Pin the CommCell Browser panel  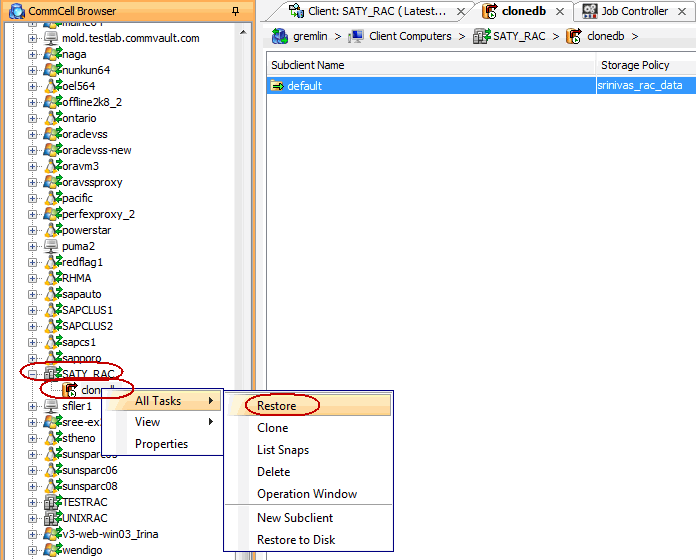(235, 11)
